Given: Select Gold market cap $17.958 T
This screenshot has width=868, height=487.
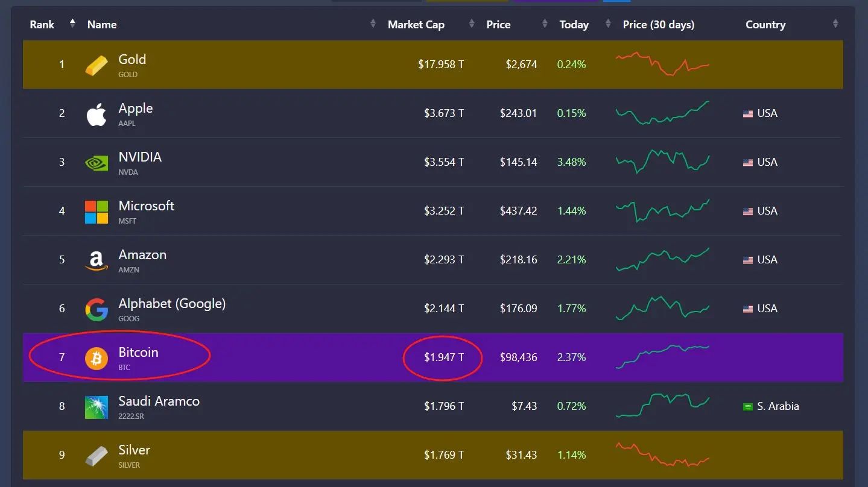Looking at the screenshot, I should (x=441, y=64).
